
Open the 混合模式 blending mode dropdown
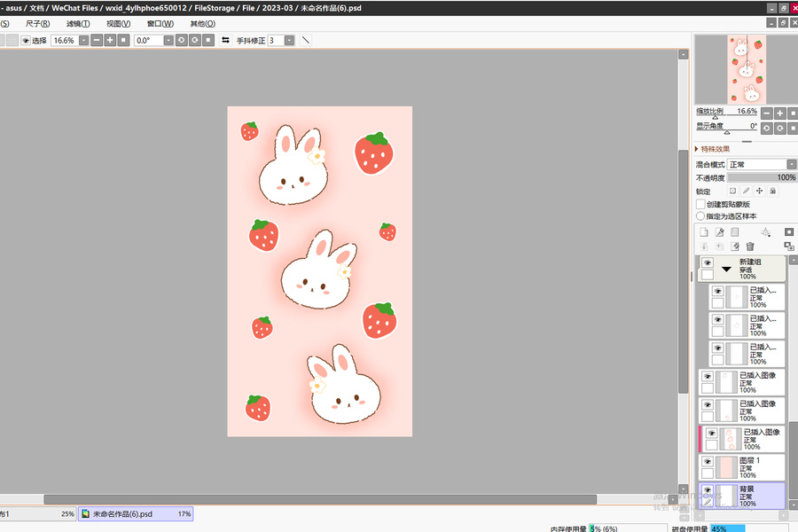pyautogui.click(x=792, y=164)
